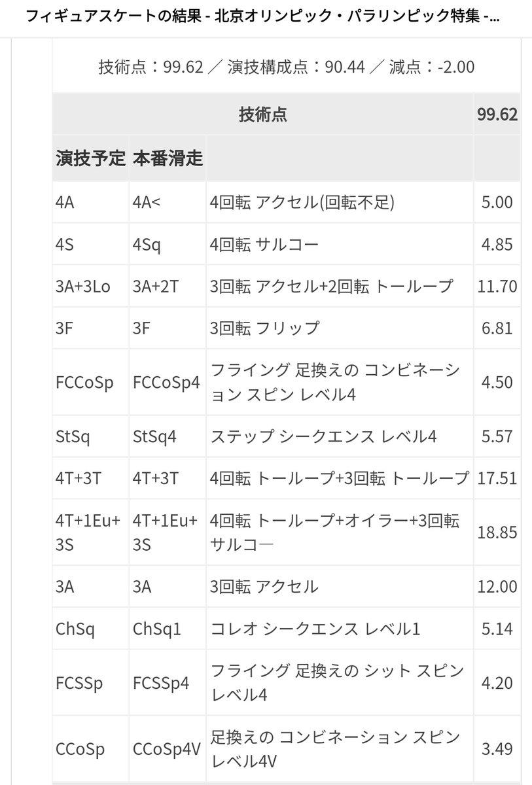Screen dimensions: 532x785
Task: Select the 4Sq executed element cell
Action: click(x=147, y=245)
